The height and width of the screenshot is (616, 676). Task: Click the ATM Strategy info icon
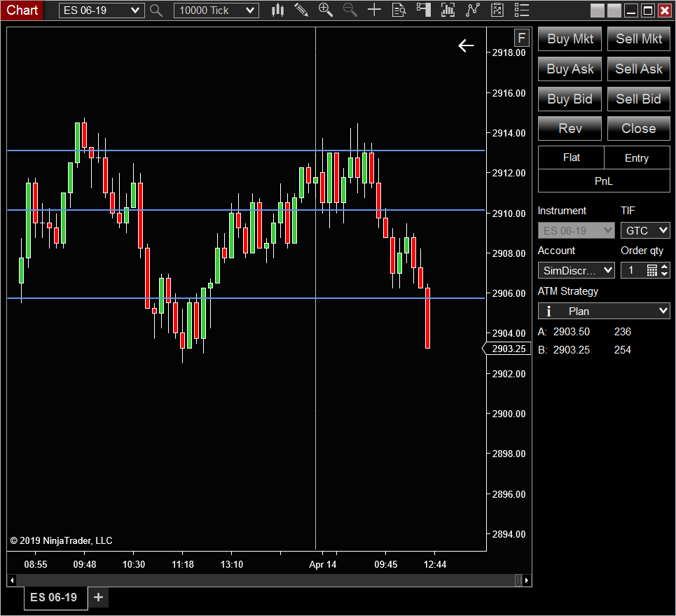click(549, 311)
